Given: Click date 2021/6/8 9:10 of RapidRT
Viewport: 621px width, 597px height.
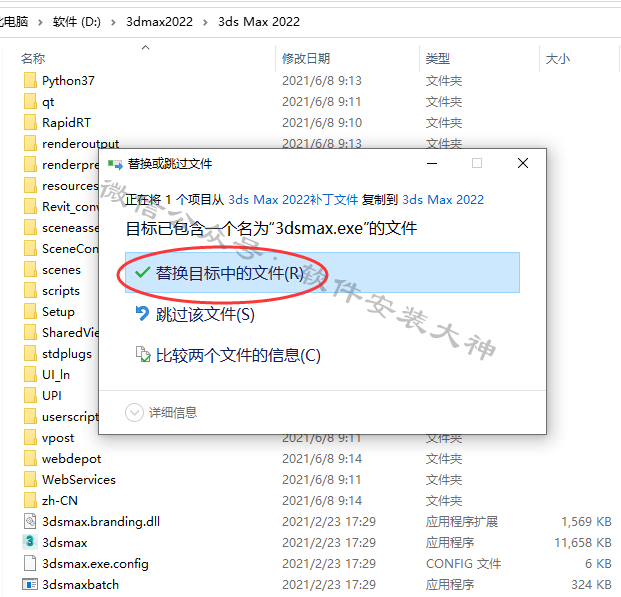Looking at the screenshot, I should point(322,122).
